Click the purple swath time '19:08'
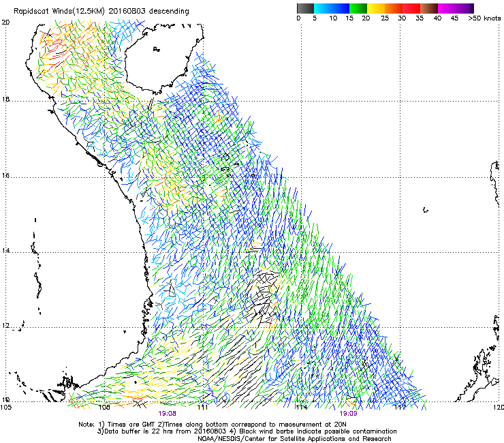504x443 pixels. coord(167,414)
